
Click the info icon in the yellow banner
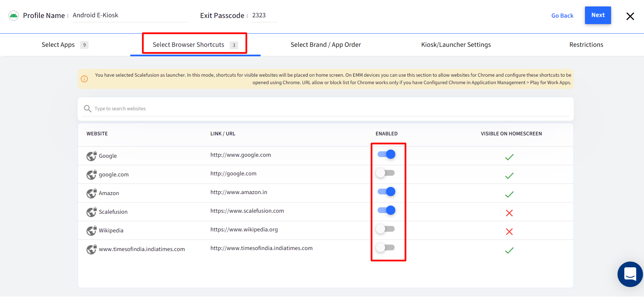pyautogui.click(x=84, y=79)
